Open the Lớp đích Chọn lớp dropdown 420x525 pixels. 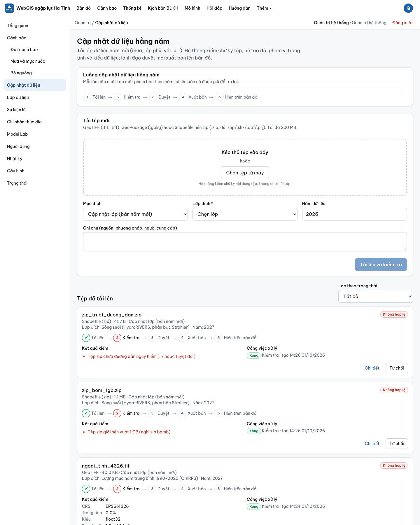(245, 214)
